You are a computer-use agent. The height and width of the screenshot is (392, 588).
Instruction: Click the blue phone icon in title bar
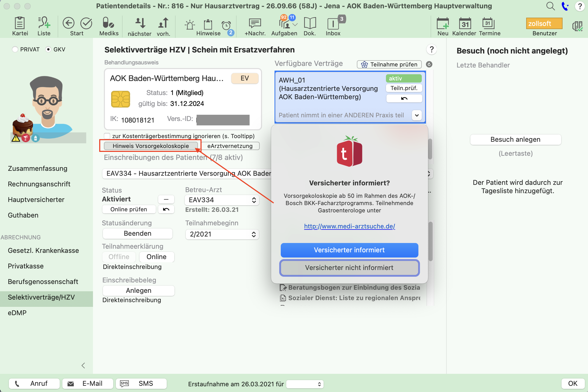(565, 6)
